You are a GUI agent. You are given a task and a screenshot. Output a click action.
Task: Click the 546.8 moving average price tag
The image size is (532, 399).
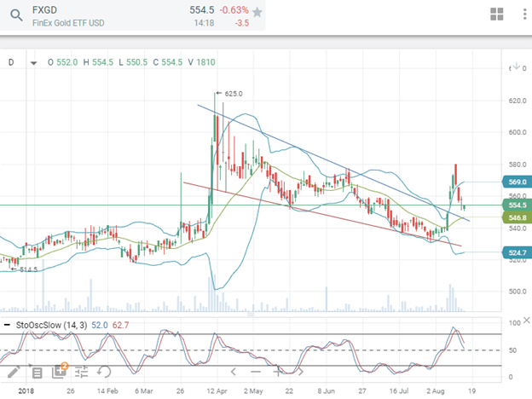(x=517, y=217)
